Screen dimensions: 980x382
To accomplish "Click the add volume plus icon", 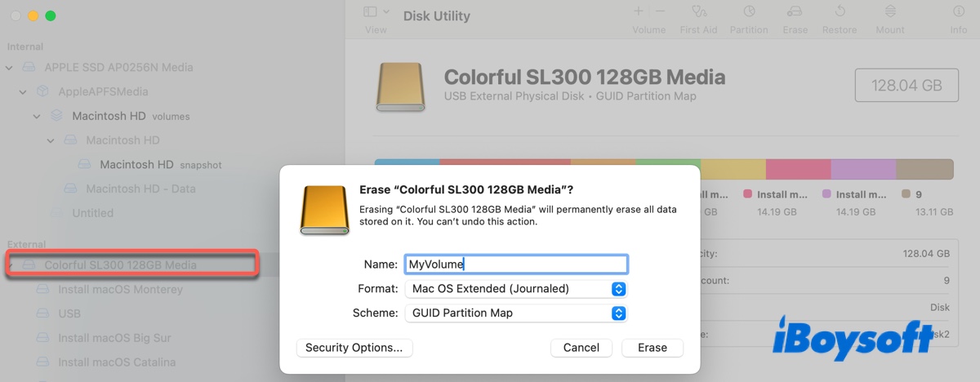I will coord(638,11).
